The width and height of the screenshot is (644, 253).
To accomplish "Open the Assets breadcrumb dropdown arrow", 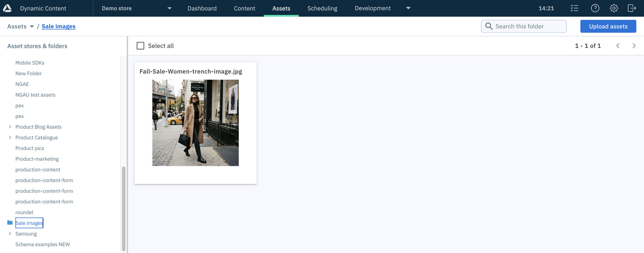I will click(32, 26).
